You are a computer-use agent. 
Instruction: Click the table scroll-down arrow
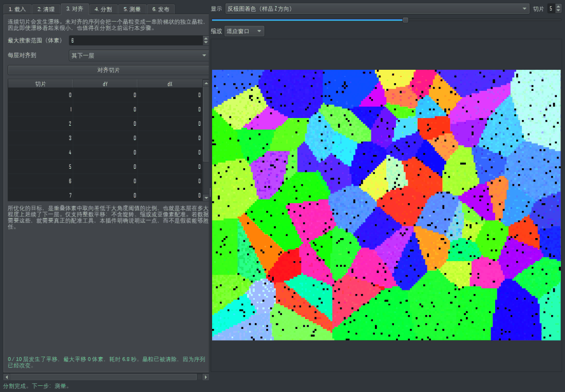[x=206, y=198]
